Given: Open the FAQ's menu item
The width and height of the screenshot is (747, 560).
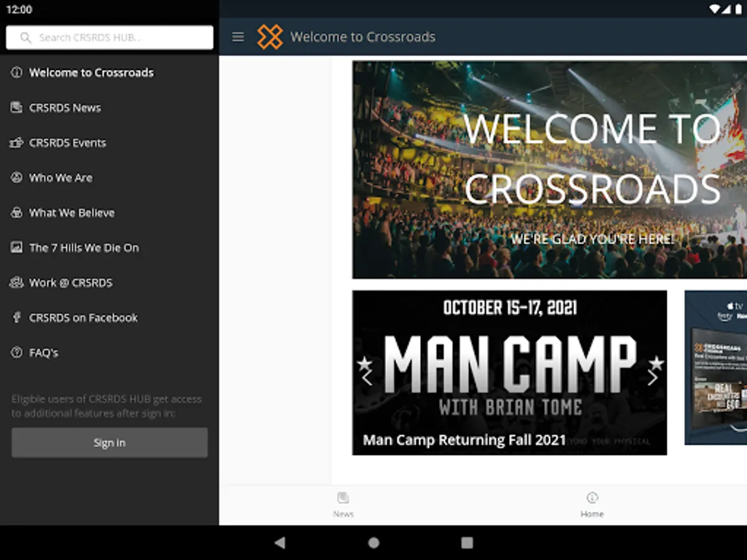Looking at the screenshot, I should tap(110, 352).
